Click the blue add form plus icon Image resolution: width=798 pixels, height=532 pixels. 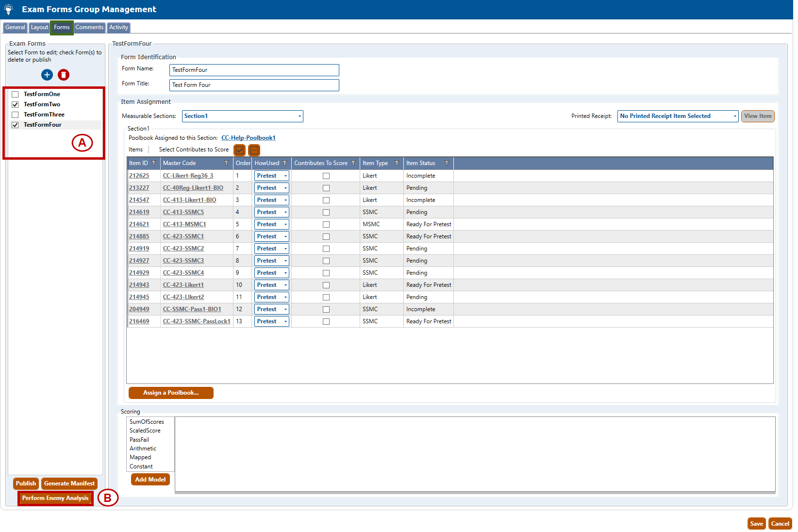[47, 75]
